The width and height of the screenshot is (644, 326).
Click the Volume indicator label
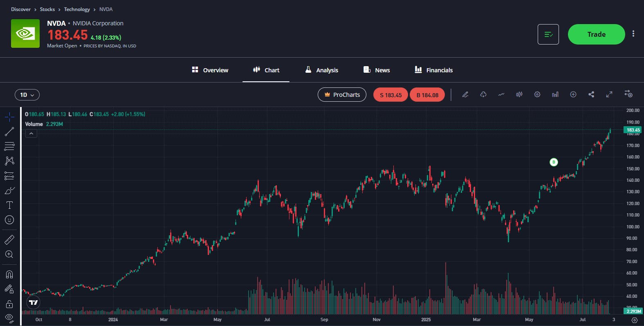[34, 124]
